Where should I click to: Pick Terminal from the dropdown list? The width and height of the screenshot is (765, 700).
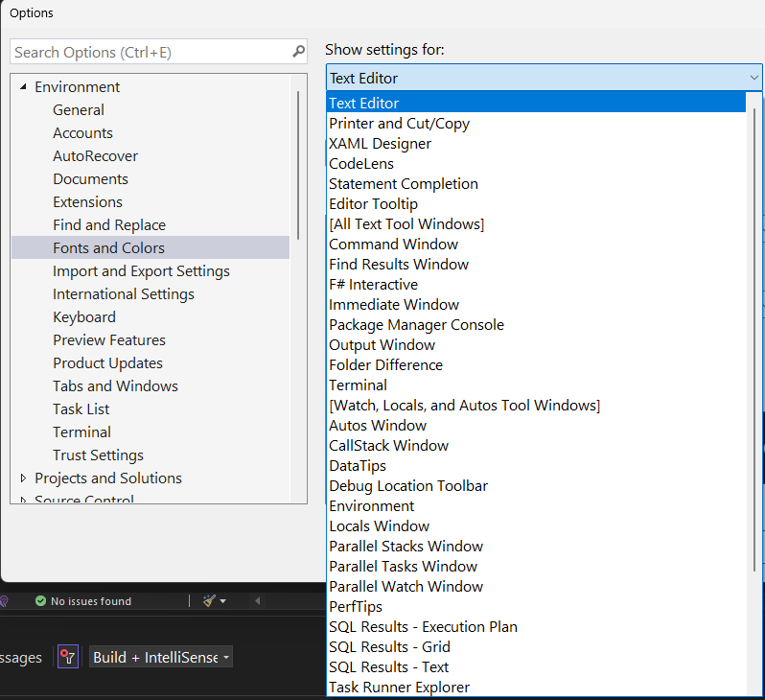[x=536, y=385]
